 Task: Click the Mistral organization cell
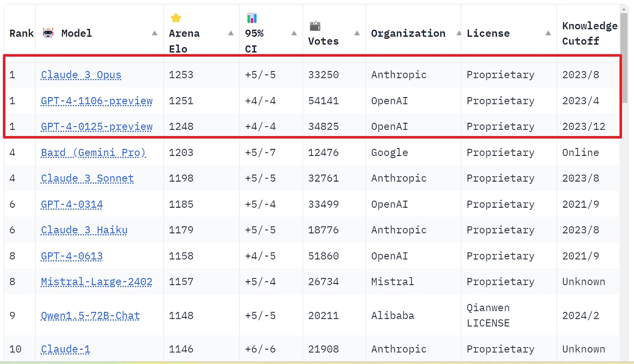[393, 282]
